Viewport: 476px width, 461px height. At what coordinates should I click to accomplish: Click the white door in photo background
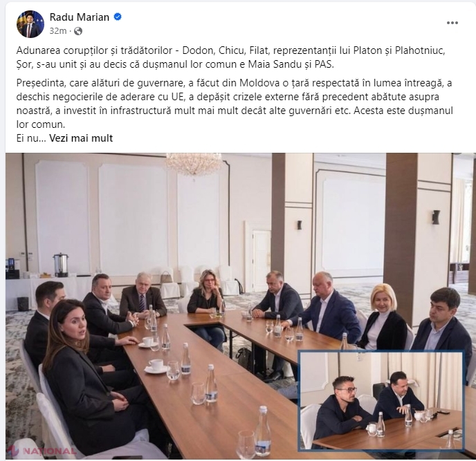click(262, 259)
